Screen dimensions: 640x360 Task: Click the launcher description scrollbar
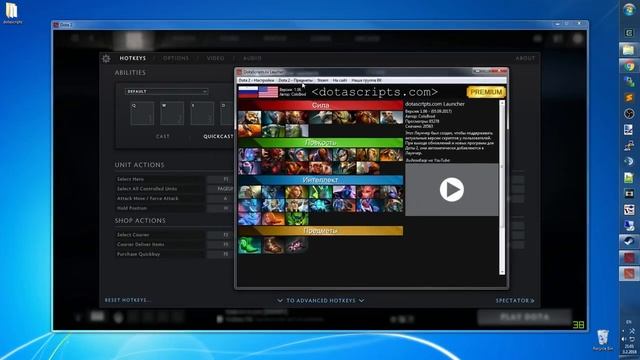(x=502, y=187)
